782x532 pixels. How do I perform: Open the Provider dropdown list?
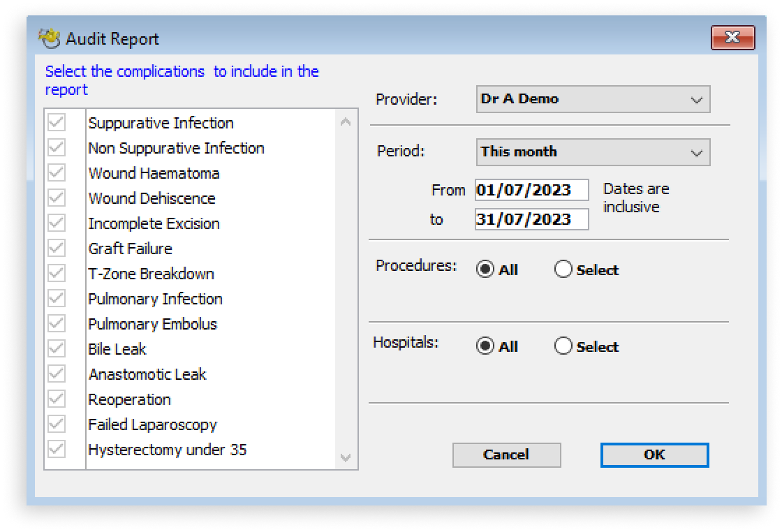click(x=696, y=99)
